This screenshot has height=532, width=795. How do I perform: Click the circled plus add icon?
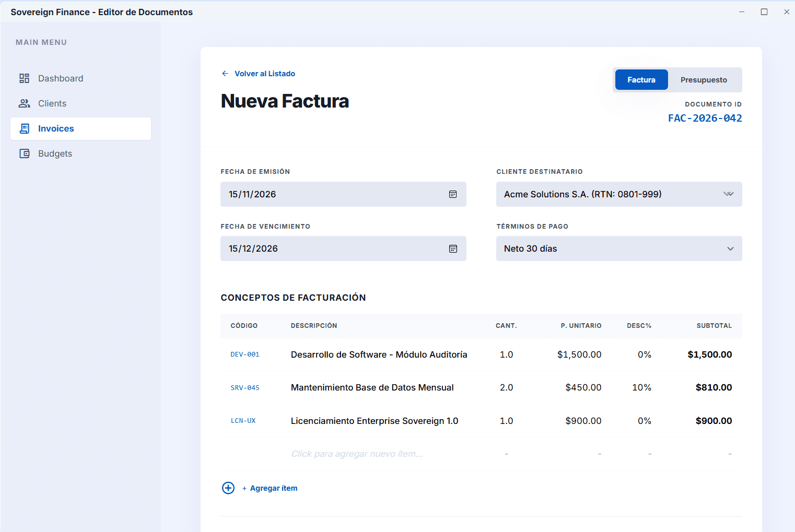[228, 488]
